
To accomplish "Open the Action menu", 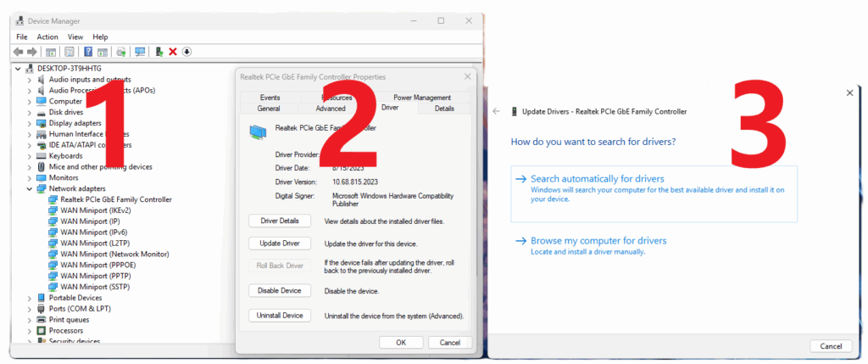I will pos(47,37).
